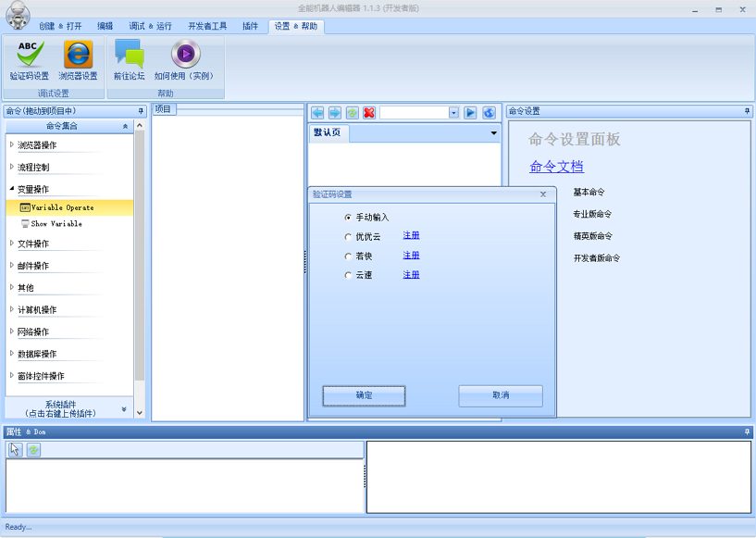Image resolution: width=756 pixels, height=538 pixels.
Task: Open the 创建 & 打开 ribbon tab
Action: 60,26
